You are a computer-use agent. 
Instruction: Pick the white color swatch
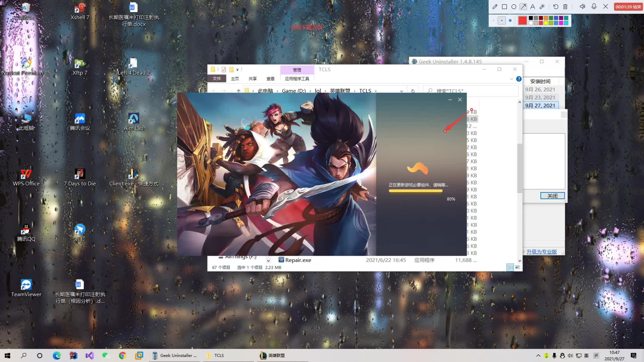click(x=531, y=23)
